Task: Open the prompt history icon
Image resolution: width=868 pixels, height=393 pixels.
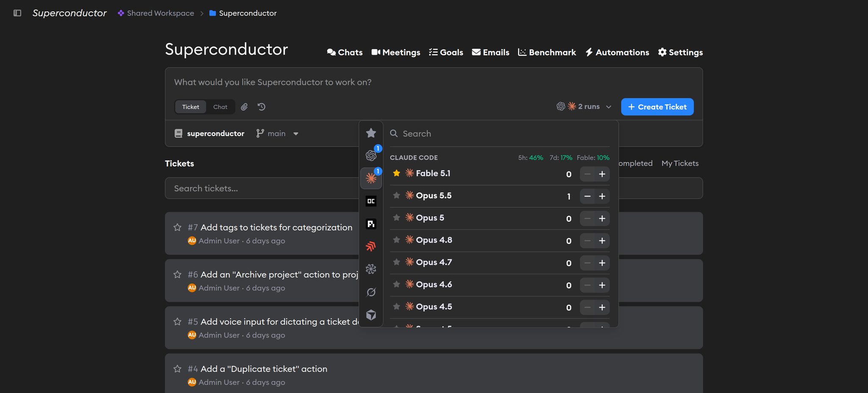Action: [x=262, y=107]
